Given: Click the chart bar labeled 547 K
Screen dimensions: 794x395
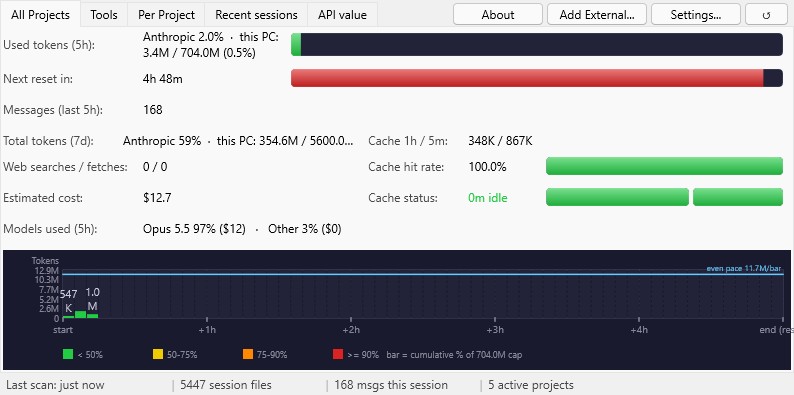Looking at the screenshot, I should 68,317.
